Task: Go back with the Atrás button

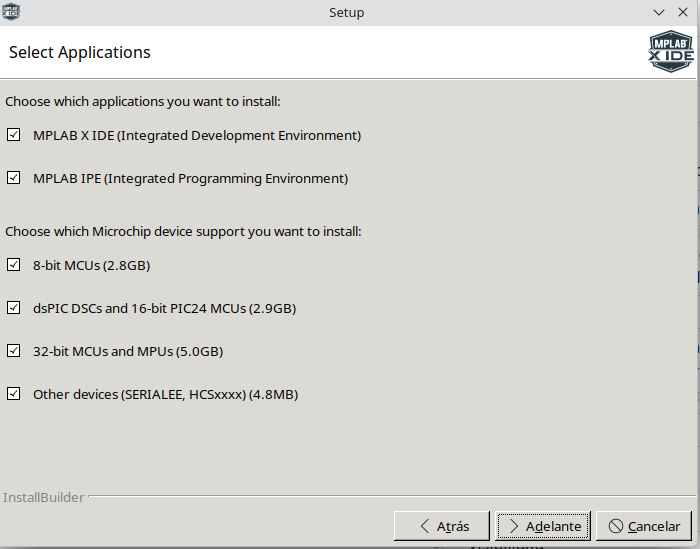Action: [x=442, y=526]
